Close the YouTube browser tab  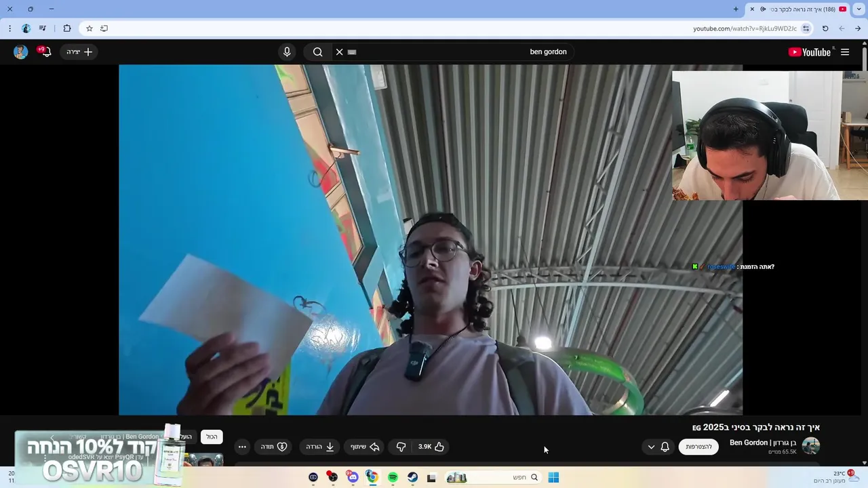click(751, 9)
